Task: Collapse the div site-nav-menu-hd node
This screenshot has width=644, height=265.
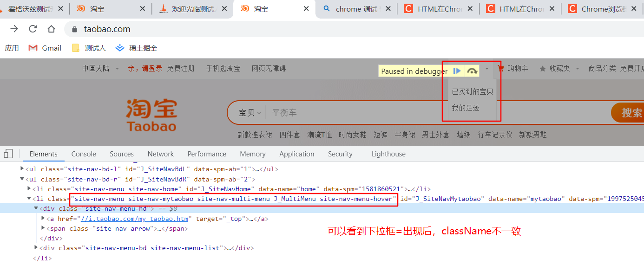Action: tap(36, 208)
